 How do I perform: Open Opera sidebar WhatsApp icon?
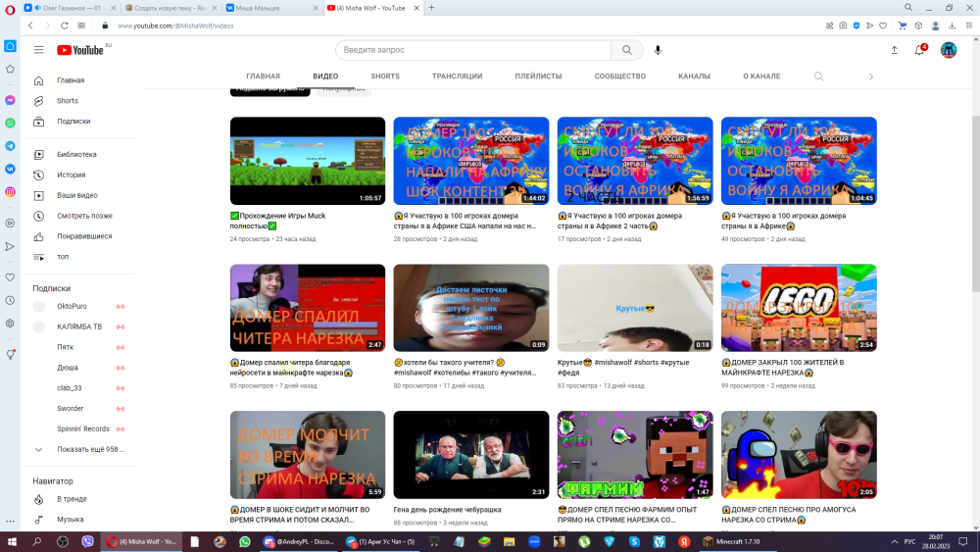pyautogui.click(x=10, y=124)
